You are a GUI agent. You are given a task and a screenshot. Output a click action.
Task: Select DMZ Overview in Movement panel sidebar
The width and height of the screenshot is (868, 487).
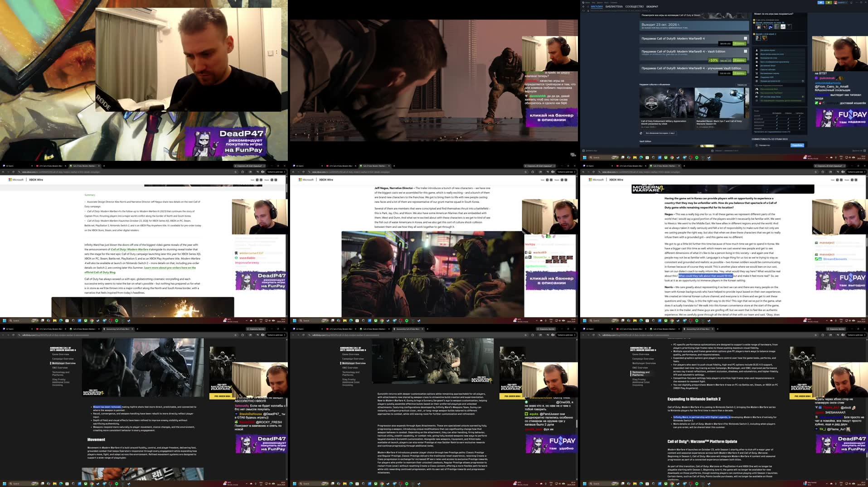click(x=60, y=368)
